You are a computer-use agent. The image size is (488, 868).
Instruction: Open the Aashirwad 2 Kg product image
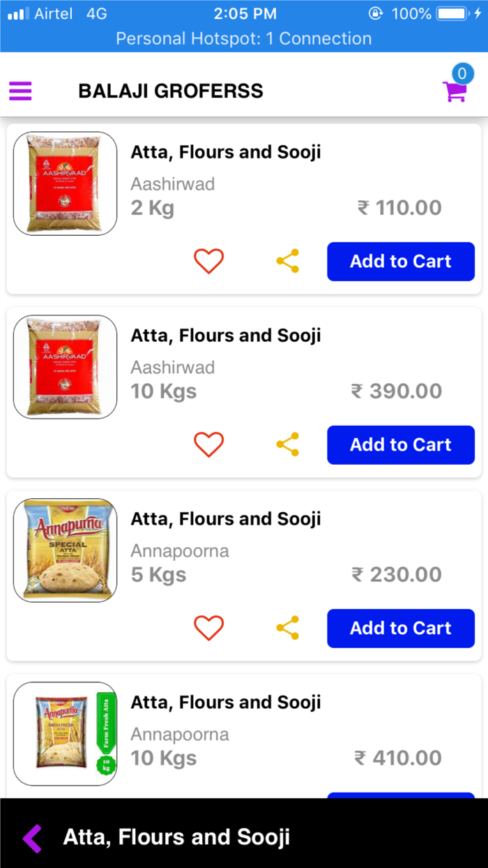(x=65, y=184)
